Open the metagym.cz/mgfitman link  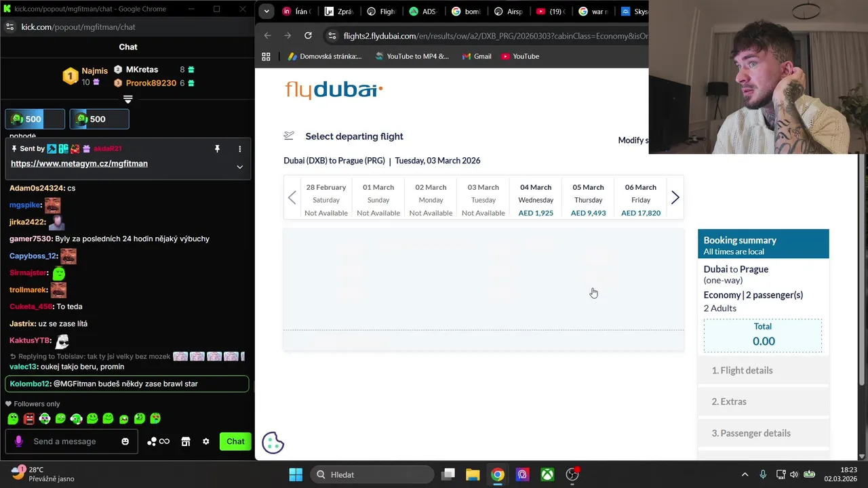tap(79, 163)
